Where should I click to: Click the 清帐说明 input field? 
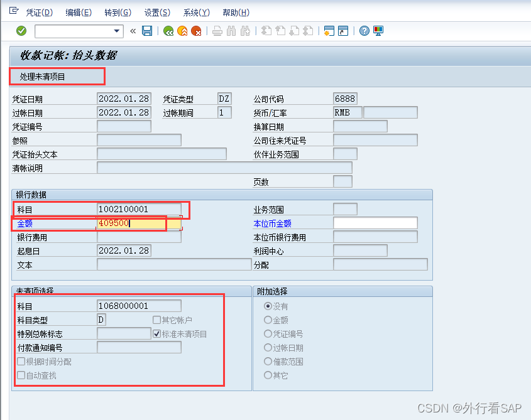[x=224, y=168]
